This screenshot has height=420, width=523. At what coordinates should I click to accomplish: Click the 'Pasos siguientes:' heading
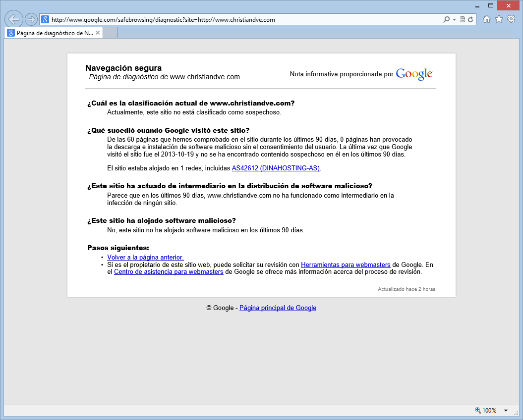coord(118,248)
